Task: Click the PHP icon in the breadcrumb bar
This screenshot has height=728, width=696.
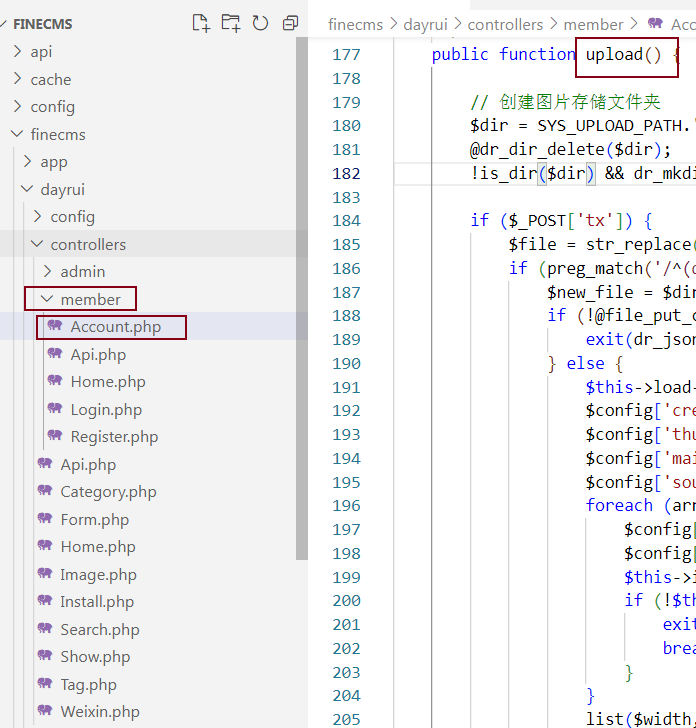Action: [655, 23]
